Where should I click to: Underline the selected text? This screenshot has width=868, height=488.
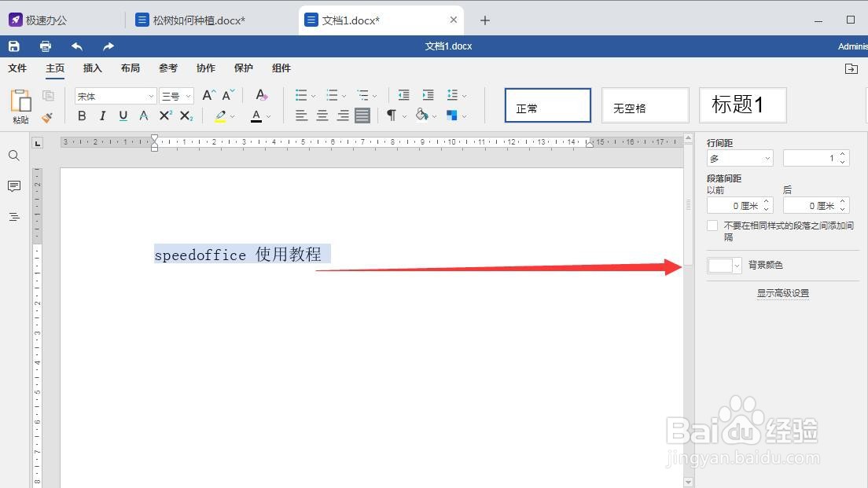pyautogui.click(x=123, y=116)
